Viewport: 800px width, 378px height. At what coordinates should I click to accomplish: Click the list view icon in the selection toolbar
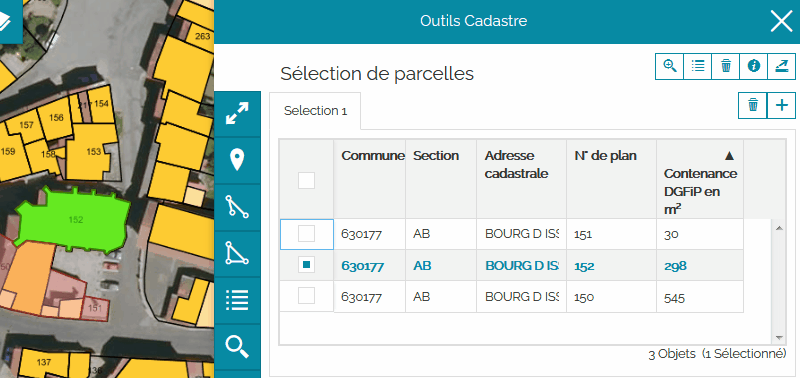pyautogui.click(x=697, y=66)
